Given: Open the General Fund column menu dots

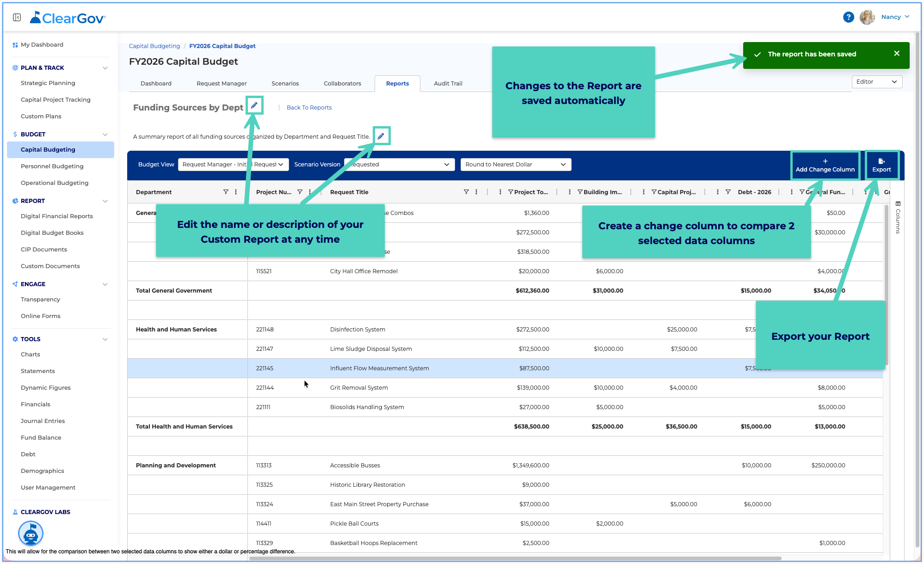Looking at the screenshot, I should point(792,192).
